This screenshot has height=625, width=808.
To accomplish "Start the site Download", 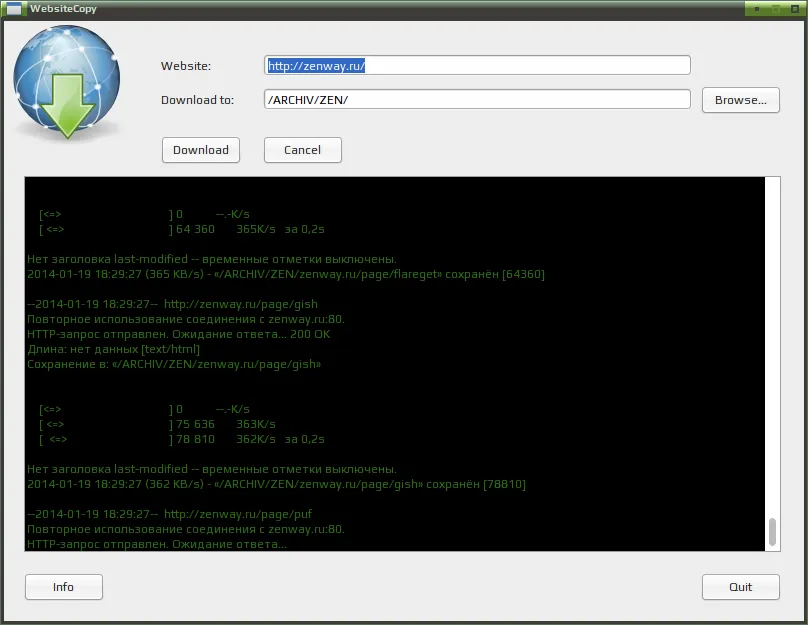I will tap(201, 150).
